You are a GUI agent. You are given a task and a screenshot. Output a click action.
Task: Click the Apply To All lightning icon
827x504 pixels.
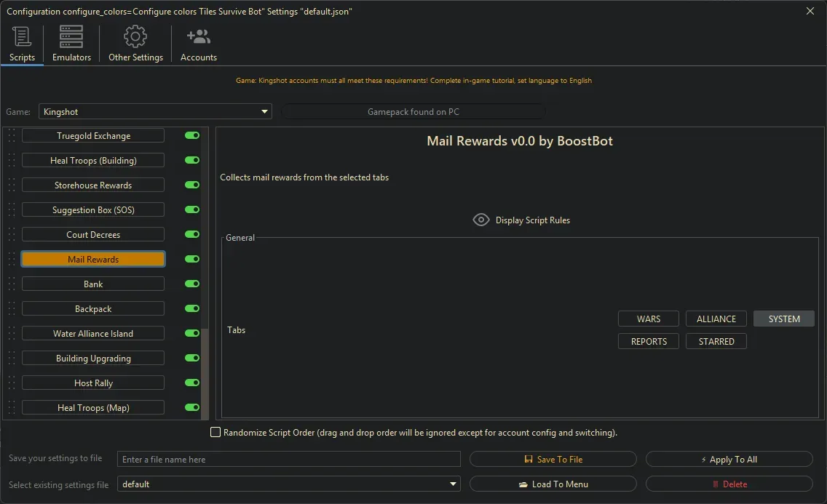click(x=705, y=459)
